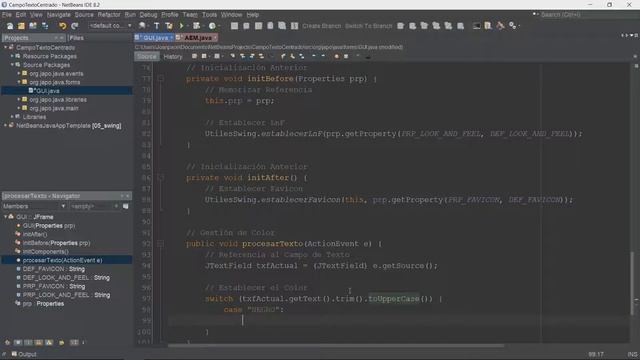Click the Undo arrow icon
The image size is (640, 360).
click(62, 26)
